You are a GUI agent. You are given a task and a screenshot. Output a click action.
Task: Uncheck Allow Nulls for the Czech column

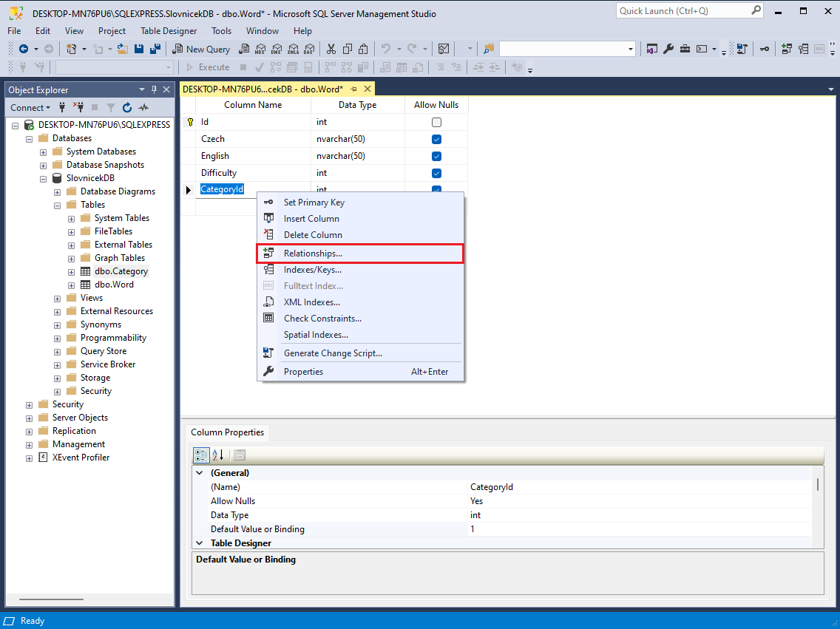point(436,139)
